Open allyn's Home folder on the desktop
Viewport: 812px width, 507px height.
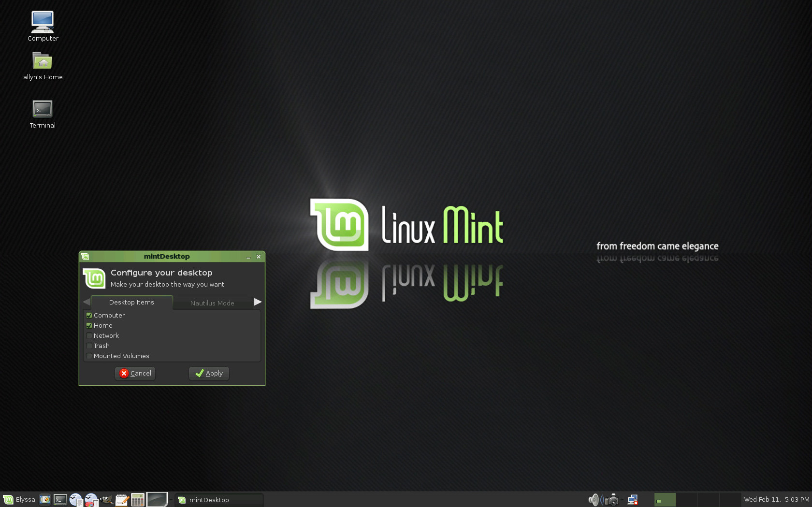point(43,61)
